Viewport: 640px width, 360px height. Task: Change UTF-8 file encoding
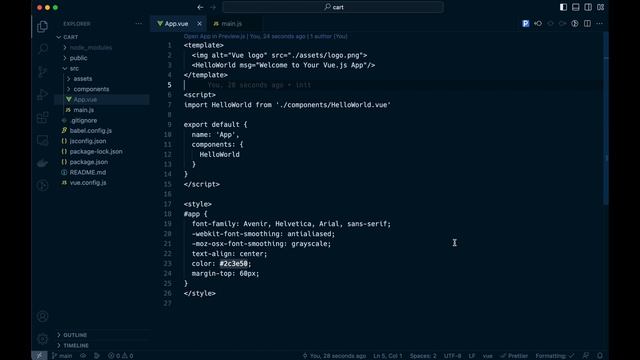452,356
